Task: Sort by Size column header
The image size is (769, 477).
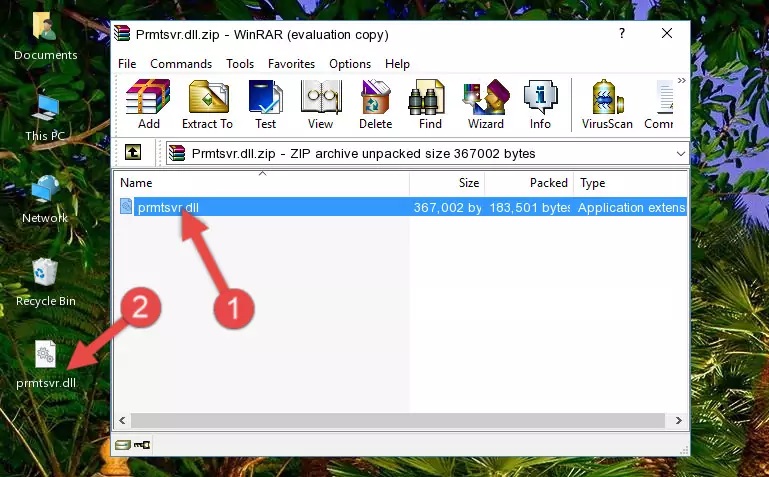Action: click(x=447, y=183)
